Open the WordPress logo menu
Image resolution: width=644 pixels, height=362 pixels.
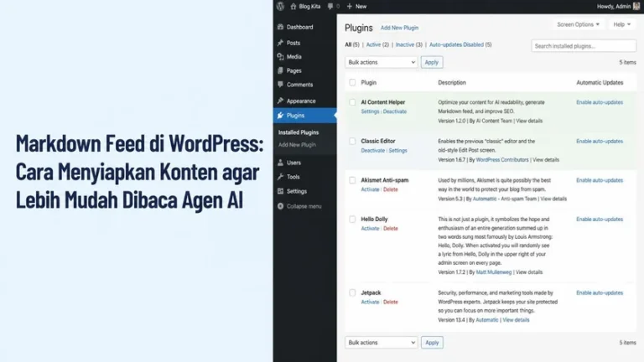tap(281, 6)
